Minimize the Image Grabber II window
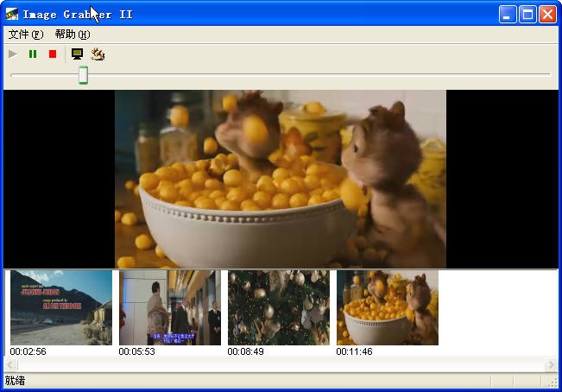This screenshot has width=562, height=392. pos(508,15)
